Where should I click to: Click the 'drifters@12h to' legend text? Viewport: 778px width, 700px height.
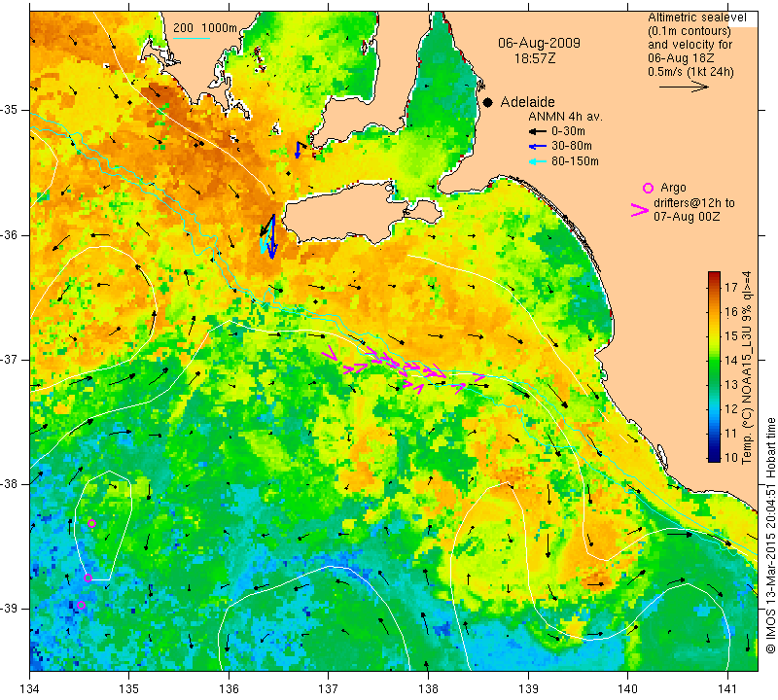[x=693, y=203]
